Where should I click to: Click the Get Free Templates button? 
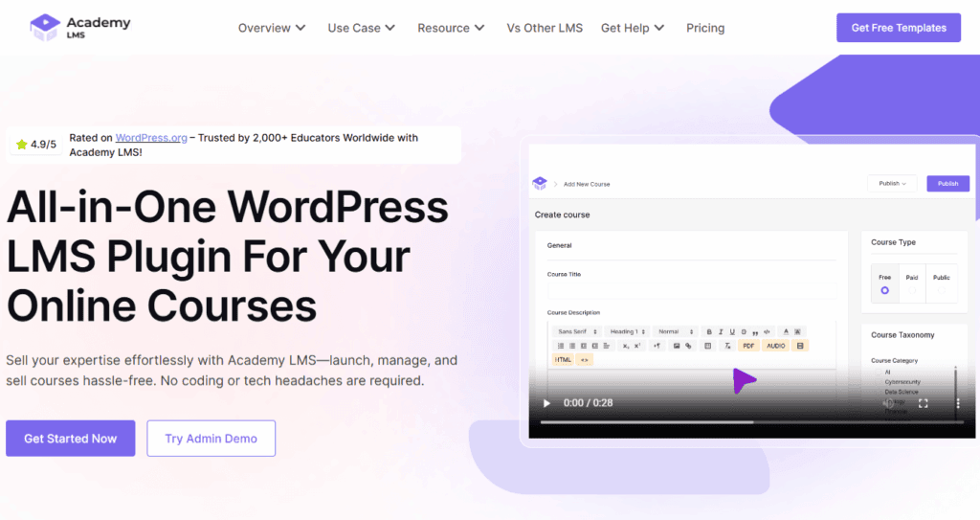coord(899,28)
